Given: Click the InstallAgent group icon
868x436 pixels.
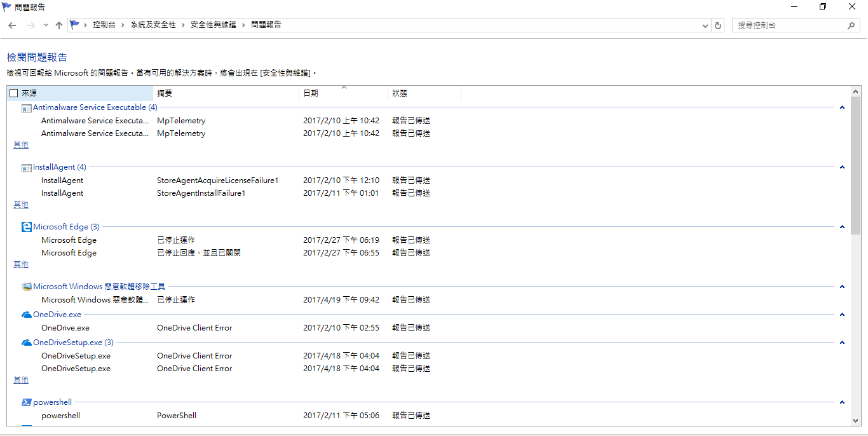Looking at the screenshot, I should point(27,168).
